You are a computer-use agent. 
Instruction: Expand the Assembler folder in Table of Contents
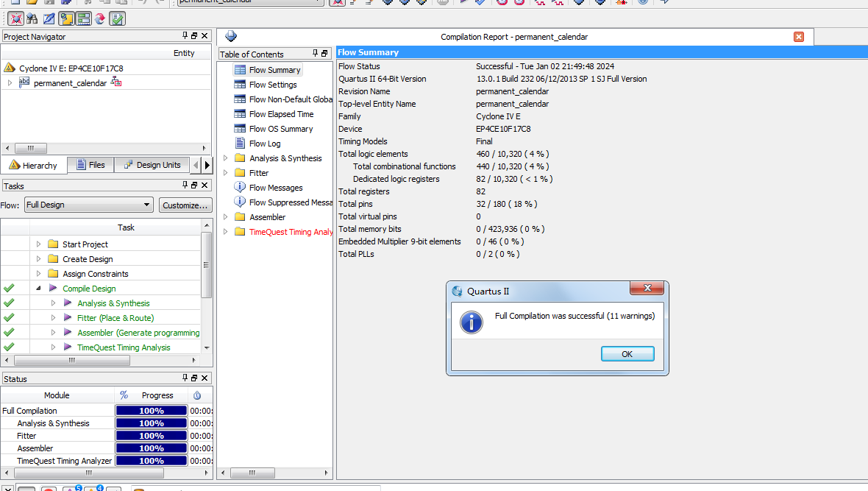(x=225, y=216)
